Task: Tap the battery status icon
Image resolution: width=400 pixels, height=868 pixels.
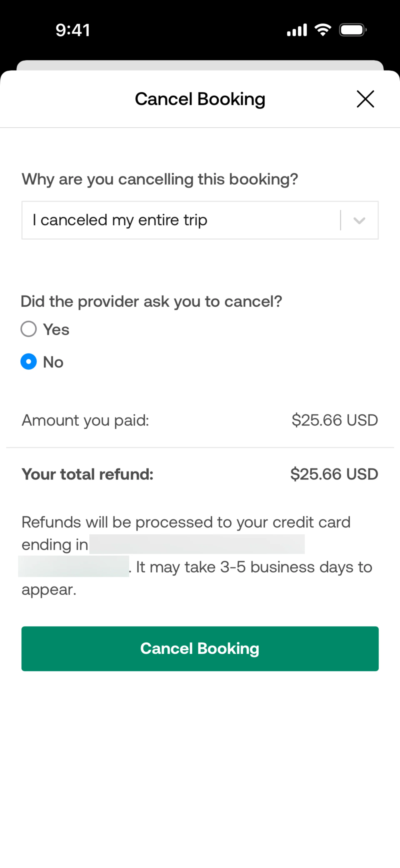Action: coord(352,30)
